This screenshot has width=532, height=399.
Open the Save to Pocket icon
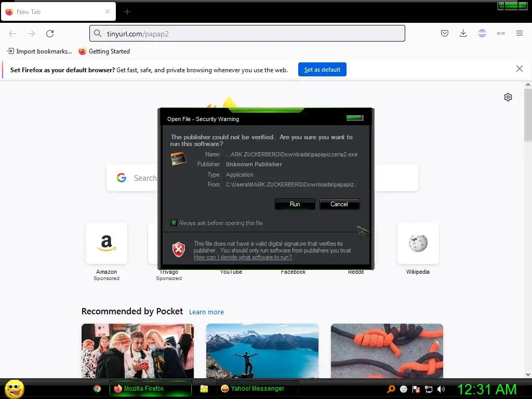[445, 33]
